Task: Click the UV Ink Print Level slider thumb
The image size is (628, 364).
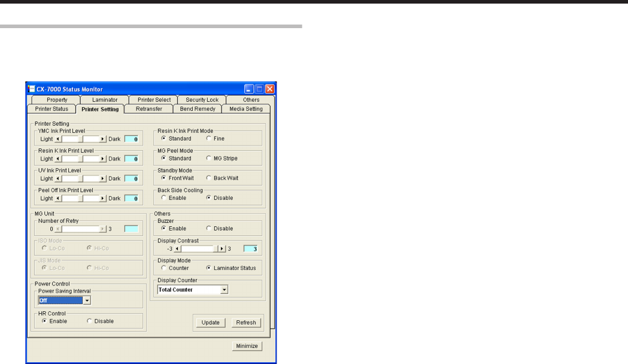Action: 80,178
